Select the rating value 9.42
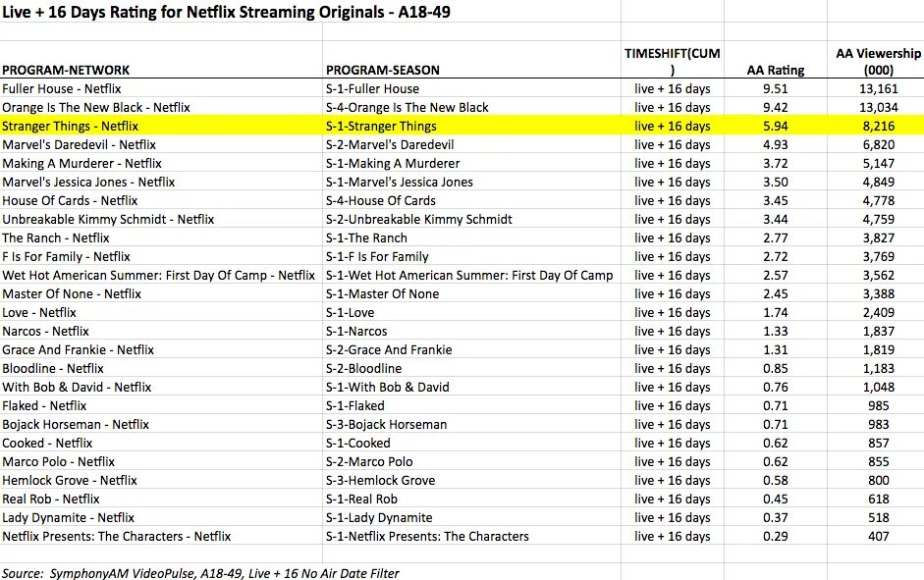This screenshot has width=924, height=580. (x=776, y=108)
